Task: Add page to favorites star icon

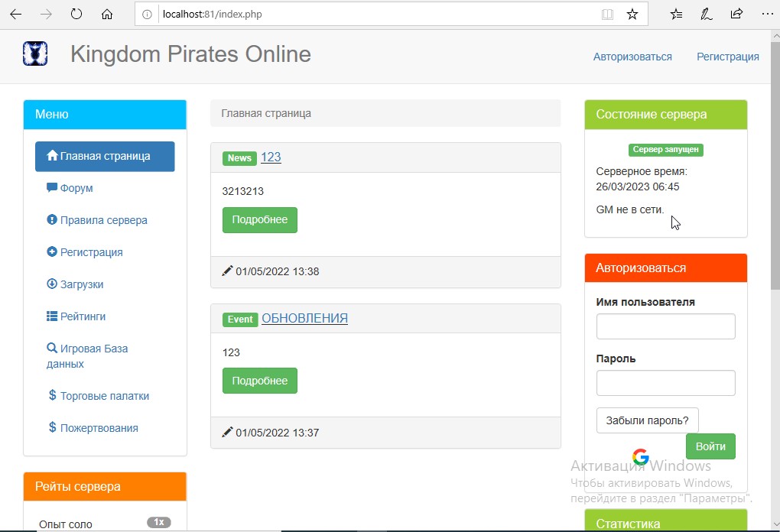Action: click(632, 14)
